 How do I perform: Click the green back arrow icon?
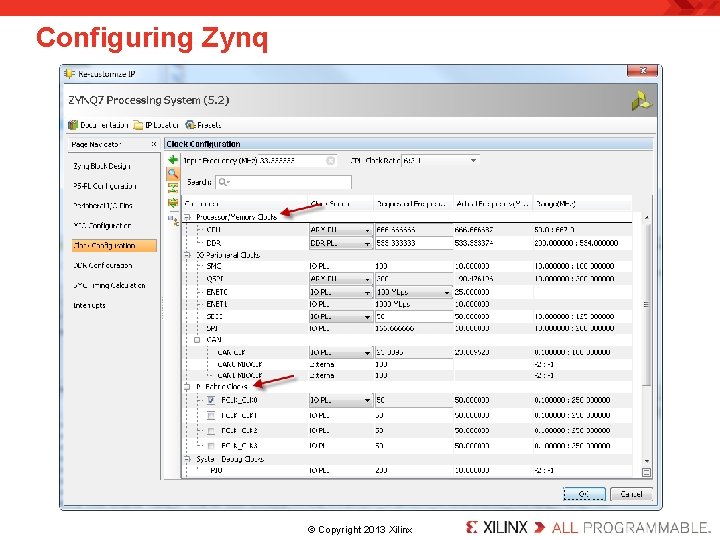click(x=173, y=160)
